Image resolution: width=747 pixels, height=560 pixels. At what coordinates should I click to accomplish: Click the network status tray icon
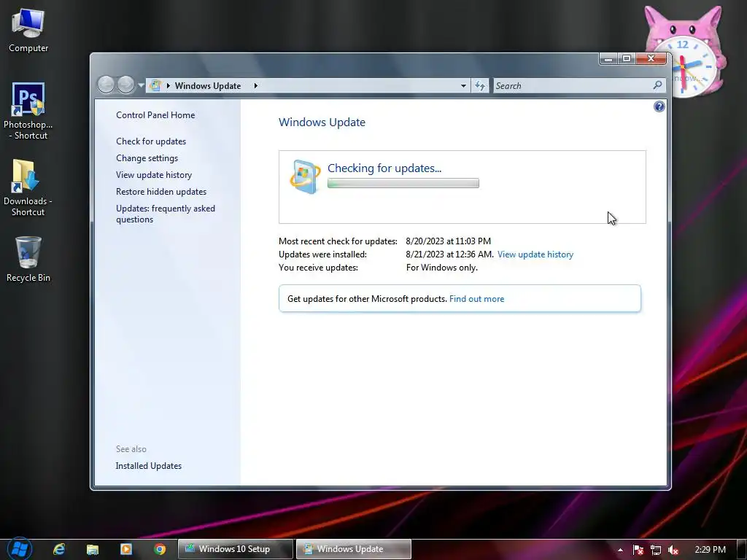coord(656,550)
